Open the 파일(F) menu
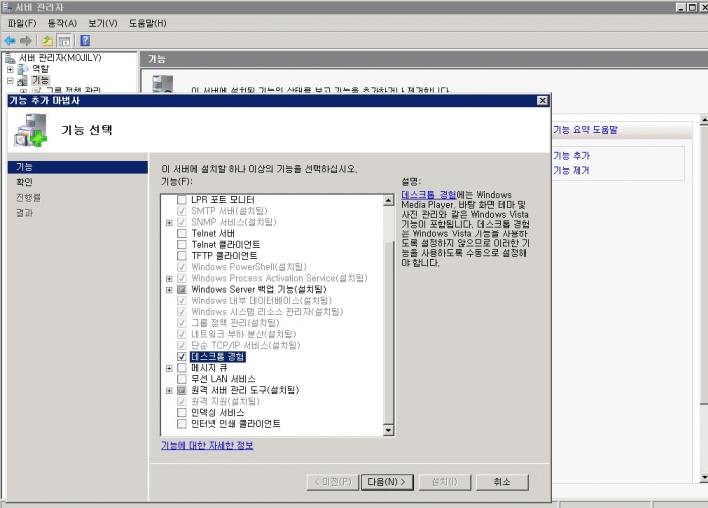 click(x=22, y=23)
